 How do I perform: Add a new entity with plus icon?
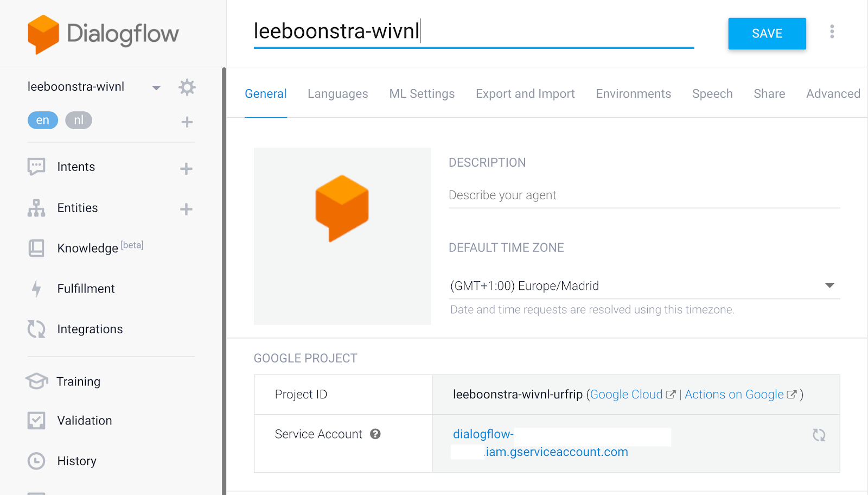(186, 210)
